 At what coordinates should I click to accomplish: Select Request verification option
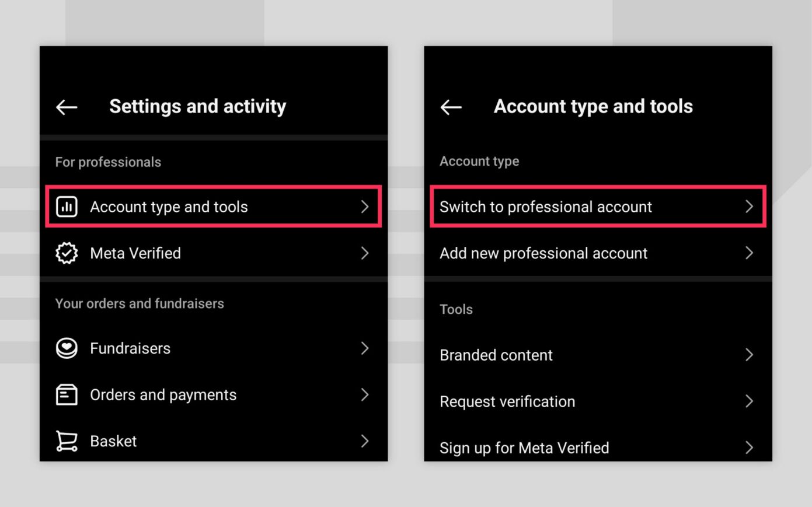(x=507, y=401)
